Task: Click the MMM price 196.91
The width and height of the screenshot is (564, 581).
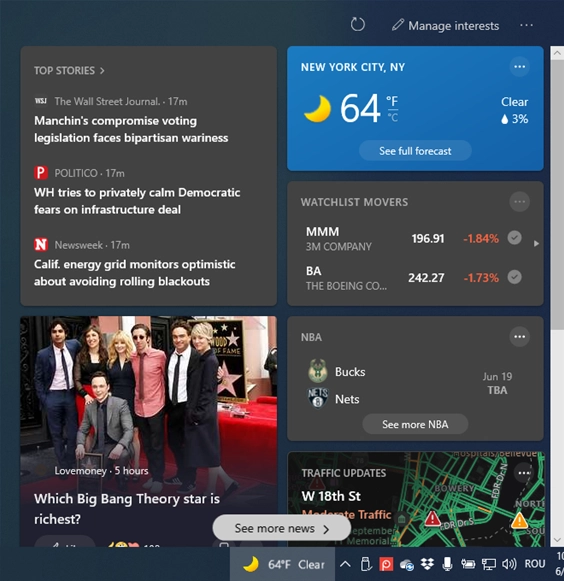Action: point(428,239)
